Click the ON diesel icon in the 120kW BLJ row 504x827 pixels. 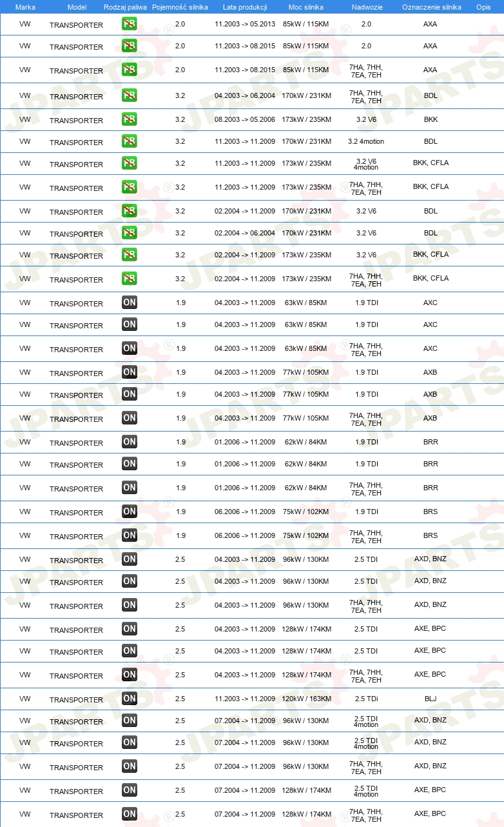(130, 699)
